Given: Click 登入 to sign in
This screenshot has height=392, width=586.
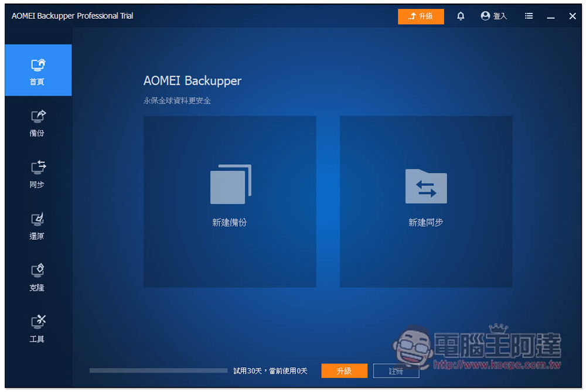Looking at the screenshot, I should pos(500,16).
